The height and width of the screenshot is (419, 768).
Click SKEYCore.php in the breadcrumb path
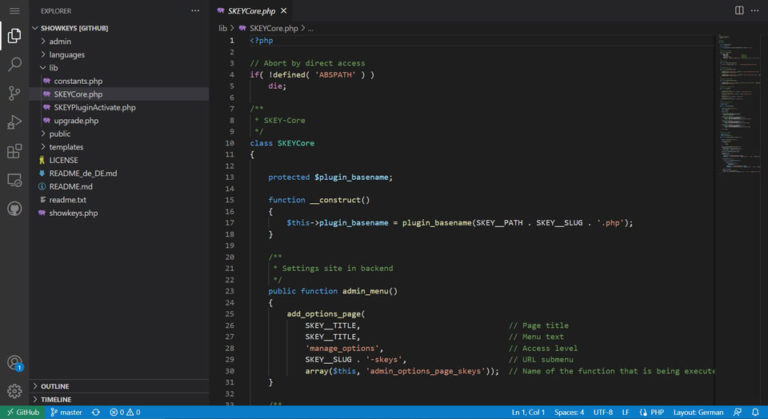(273, 28)
